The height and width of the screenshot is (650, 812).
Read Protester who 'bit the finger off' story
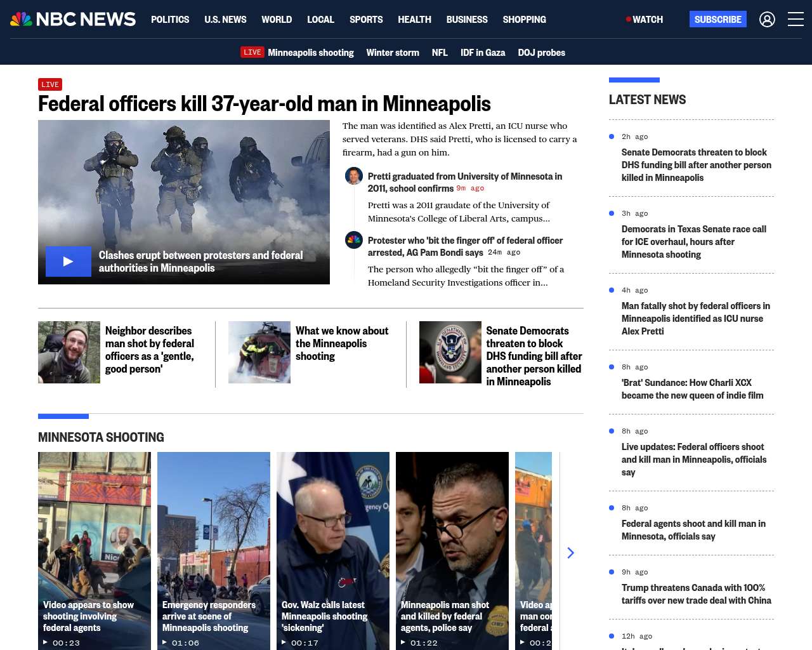pos(466,246)
